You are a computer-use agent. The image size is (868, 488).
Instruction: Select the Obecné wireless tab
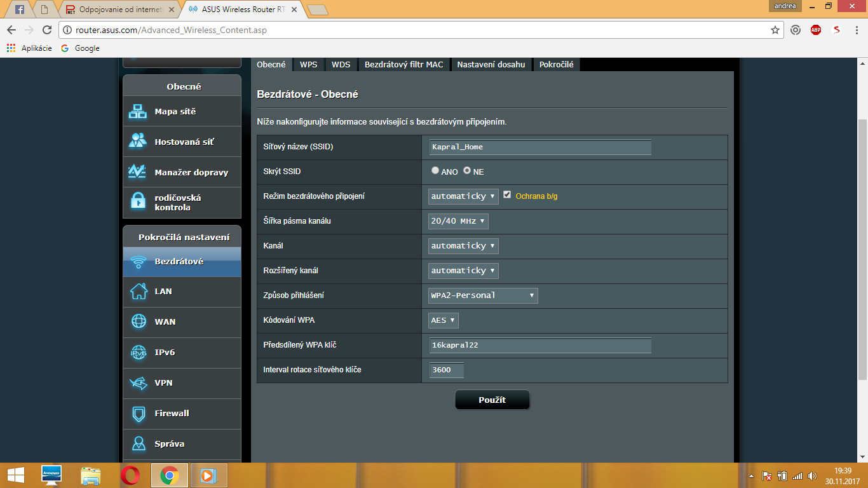click(271, 65)
